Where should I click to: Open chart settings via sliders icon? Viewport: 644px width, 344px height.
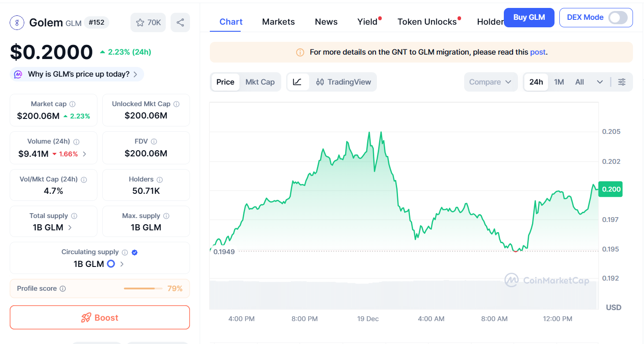click(622, 81)
